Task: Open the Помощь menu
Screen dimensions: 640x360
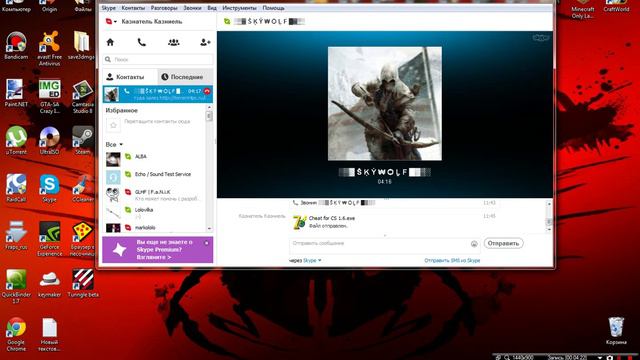Action: (x=273, y=8)
